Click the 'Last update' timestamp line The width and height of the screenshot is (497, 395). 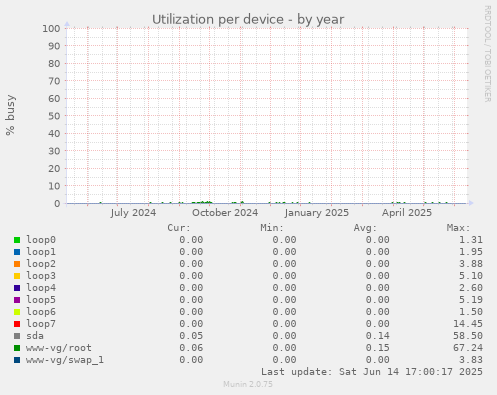pos(372,372)
